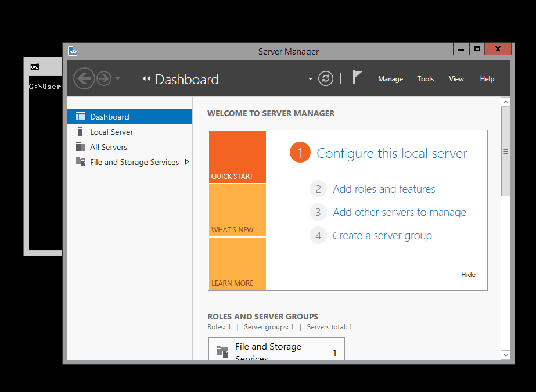This screenshot has height=392, width=536.
Task: Click the Local Server icon in sidebar
Action: coord(80,131)
